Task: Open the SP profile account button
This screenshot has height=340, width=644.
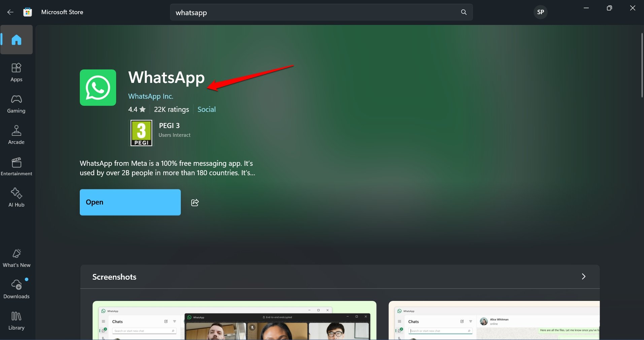Action: (540, 12)
